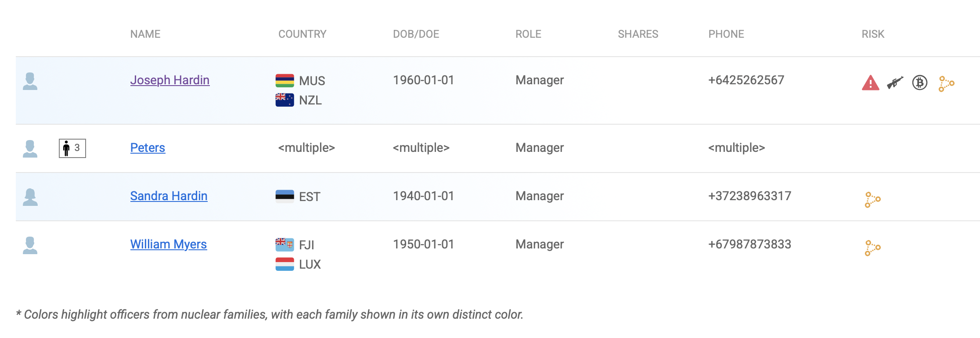Click the Manager role in the Peters row
This screenshot has width=980, height=338.
pos(540,148)
